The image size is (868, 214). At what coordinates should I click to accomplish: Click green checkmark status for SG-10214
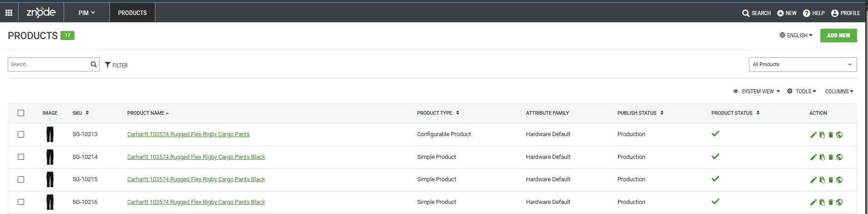(x=715, y=156)
